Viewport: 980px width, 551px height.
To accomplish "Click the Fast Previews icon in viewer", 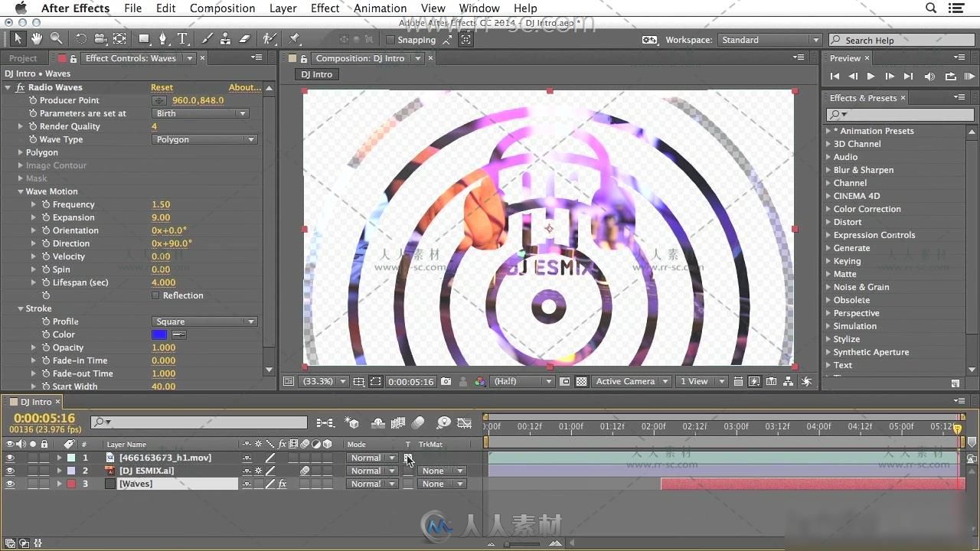I will coord(754,381).
